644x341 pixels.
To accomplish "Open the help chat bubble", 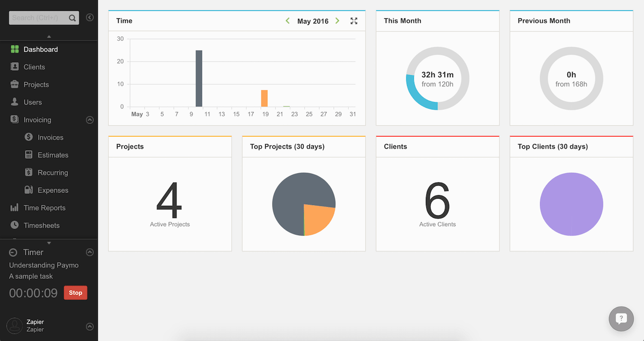I will [621, 318].
